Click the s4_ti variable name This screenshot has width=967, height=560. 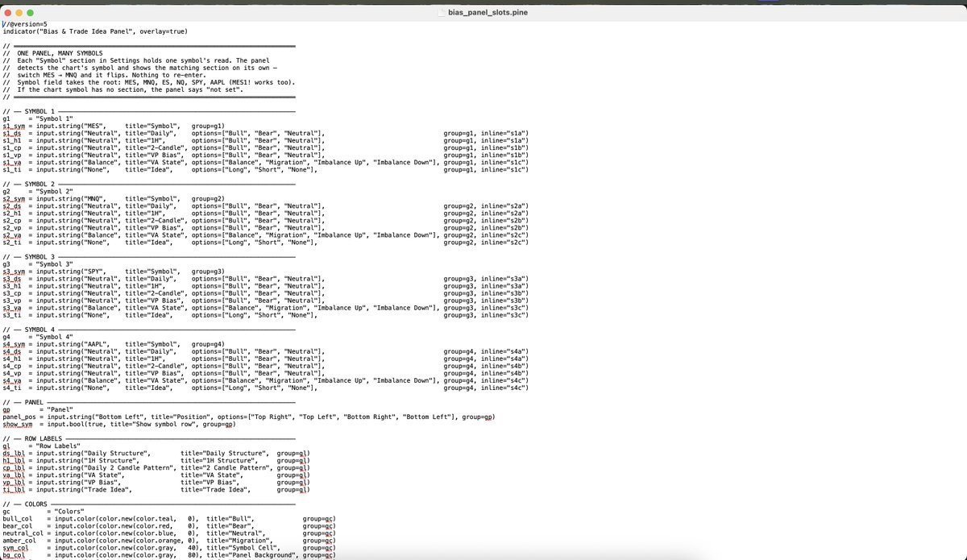pyautogui.click(x=13, y=388)
